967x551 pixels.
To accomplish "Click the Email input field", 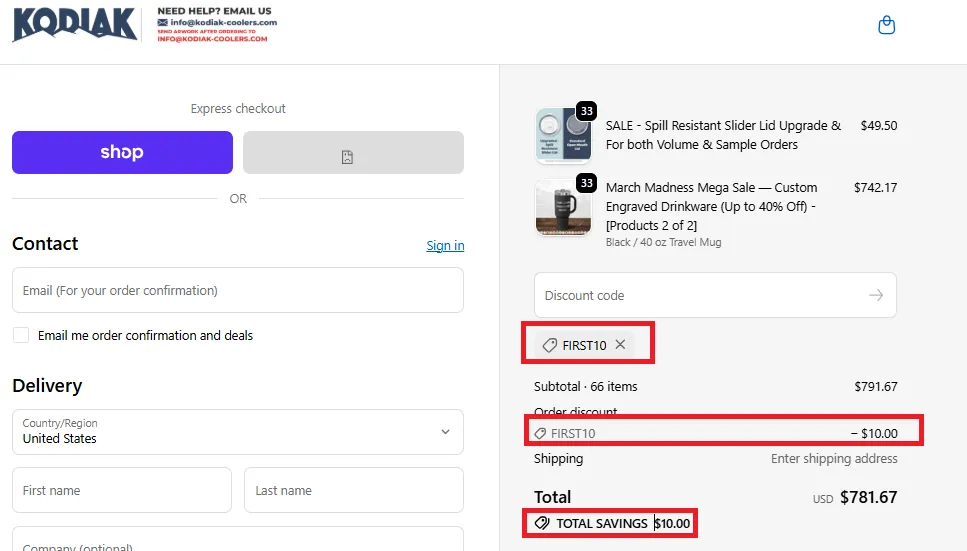I will [237, 290].
